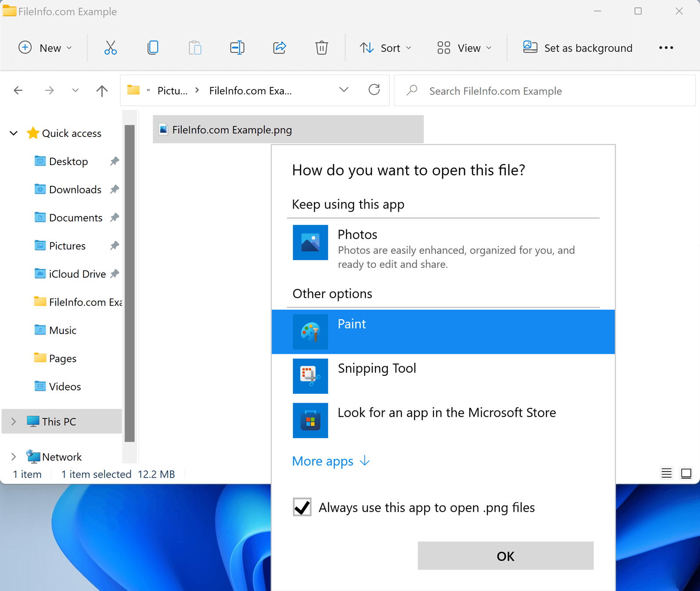
Task: Click the search magnifier icon
Action: pyautogui.click(x=412, y=90)
